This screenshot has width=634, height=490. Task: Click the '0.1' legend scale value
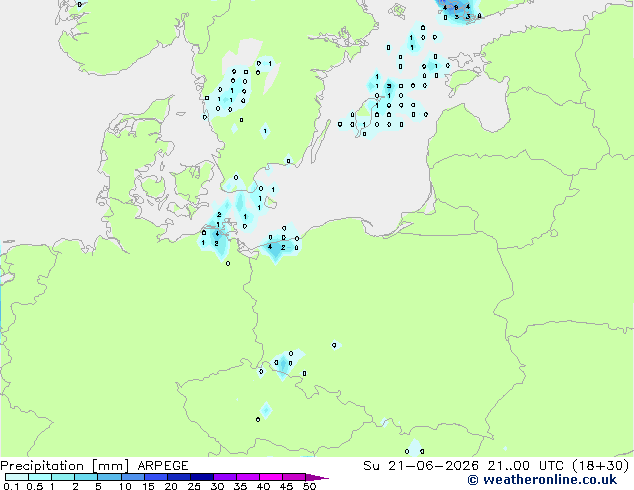11,486
